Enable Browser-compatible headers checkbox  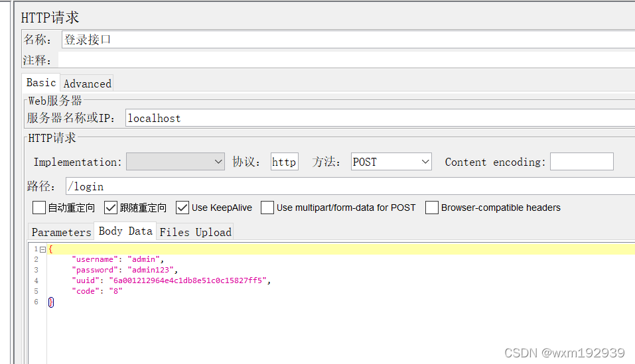click(x=432, y=208)
